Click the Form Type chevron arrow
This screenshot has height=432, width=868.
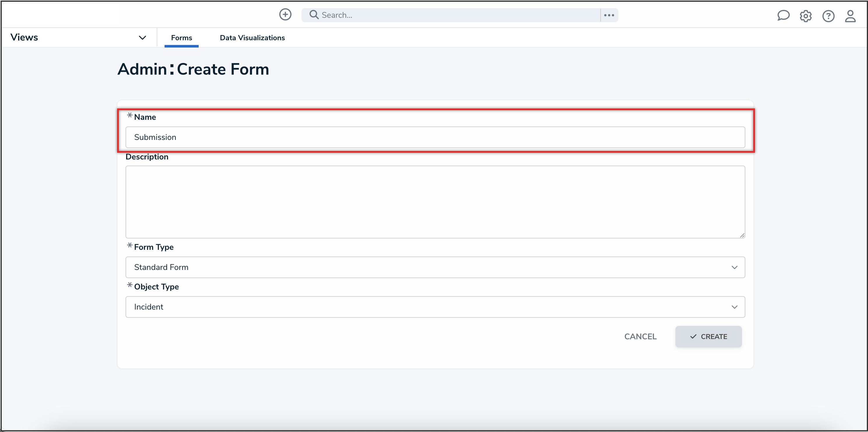pyautogui.click(x=734, y=267)
